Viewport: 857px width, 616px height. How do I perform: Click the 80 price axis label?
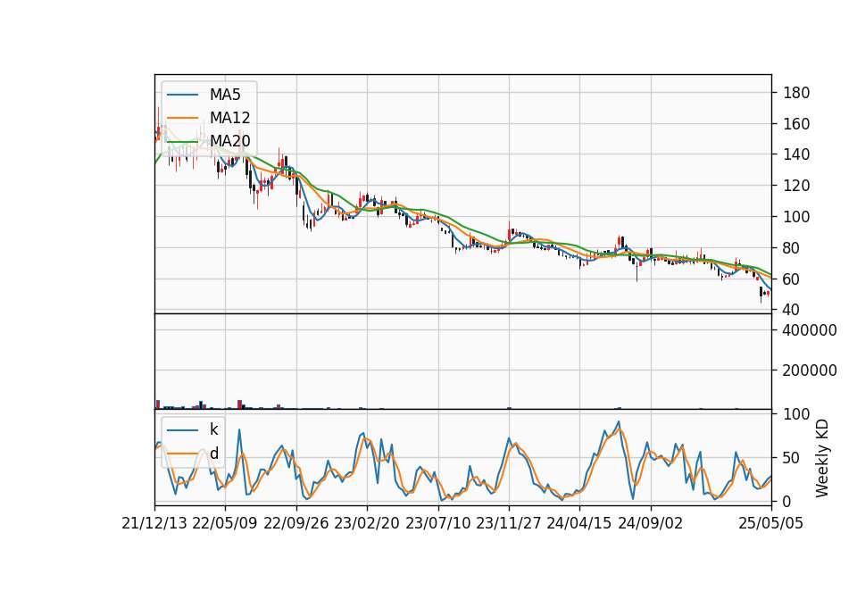[x=792, y=248]
